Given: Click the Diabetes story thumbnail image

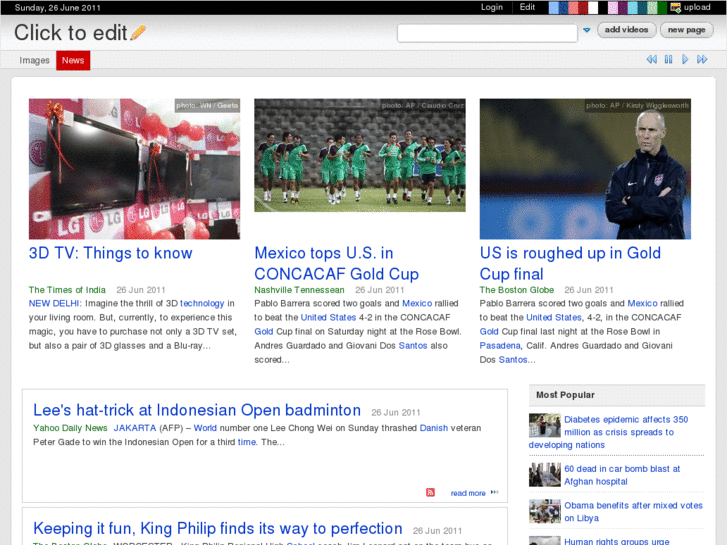Looking at the screenshot, I should click(545, 425).
